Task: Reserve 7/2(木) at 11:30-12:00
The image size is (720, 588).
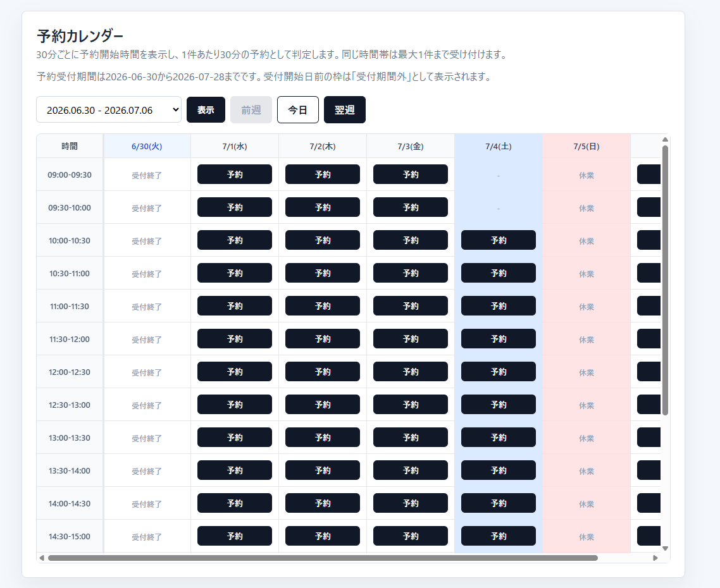Action: click(322, 339)
